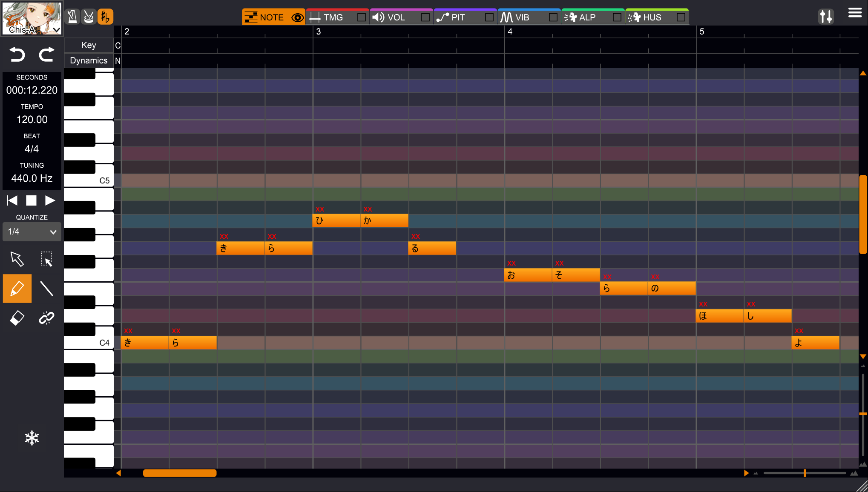868x492 pixels.
Task: Click the seconds display 000:12.220
Action: pos(32,90)
